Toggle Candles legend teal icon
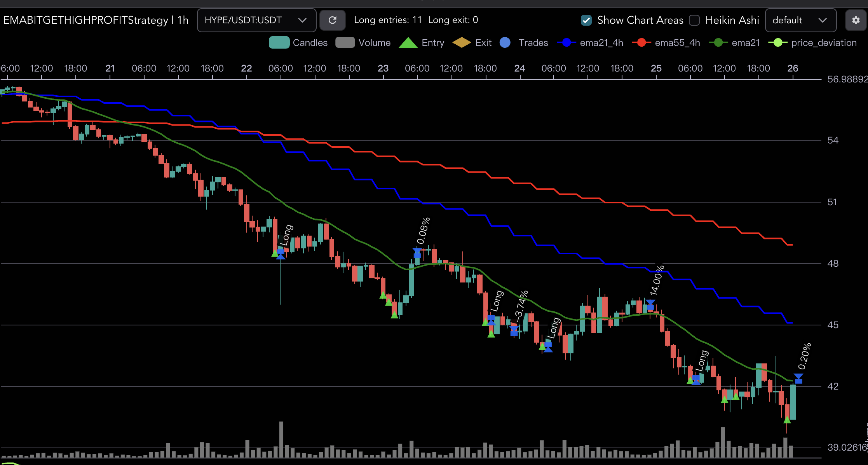868x465 pixels. coord(279,43)
